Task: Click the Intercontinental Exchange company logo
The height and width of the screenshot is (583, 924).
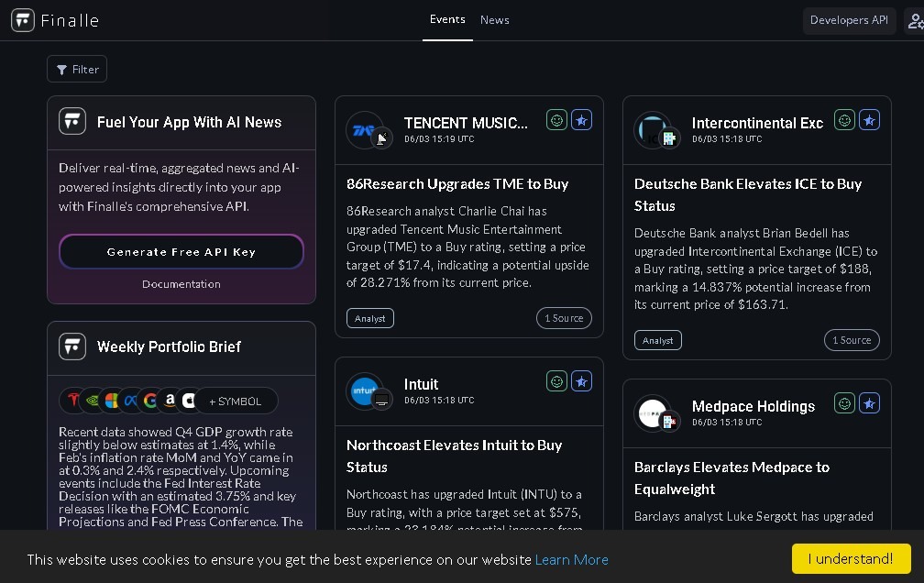Action: (652, 130)
